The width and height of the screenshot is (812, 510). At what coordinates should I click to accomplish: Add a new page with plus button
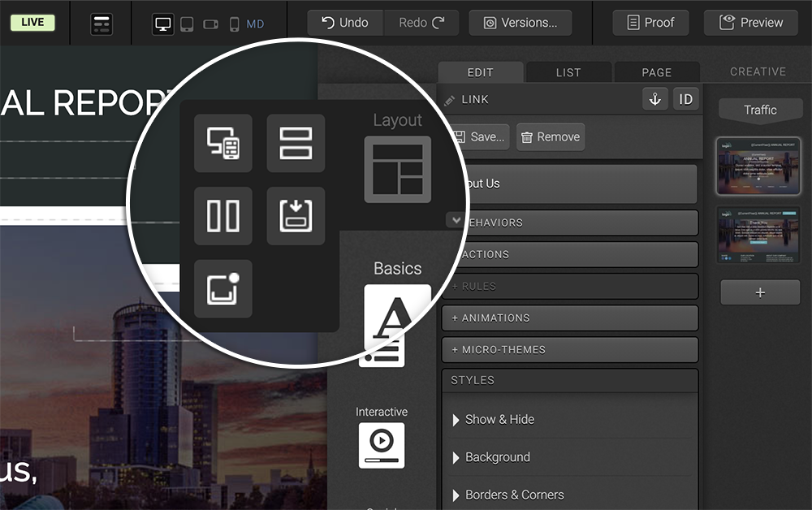coord(760,292)
